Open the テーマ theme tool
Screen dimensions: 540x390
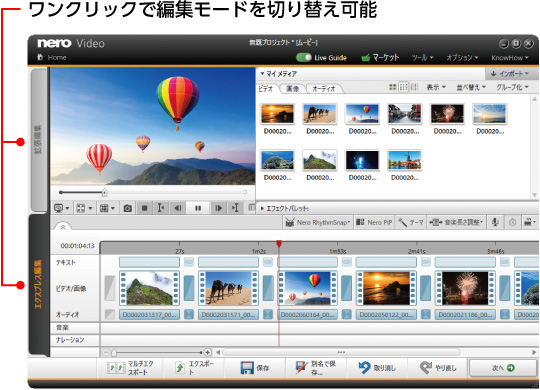[411, 223]
